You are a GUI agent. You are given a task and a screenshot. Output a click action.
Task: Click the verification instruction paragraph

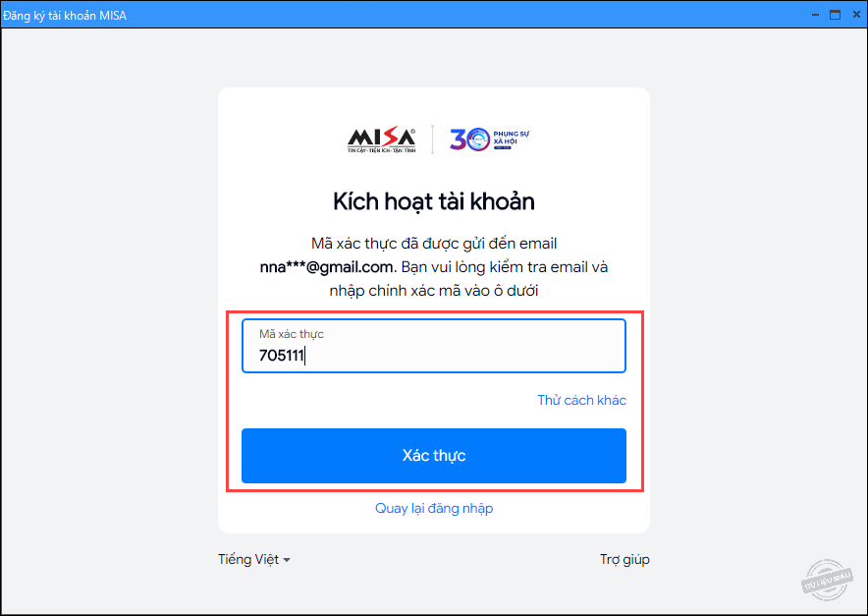(434, 267)
